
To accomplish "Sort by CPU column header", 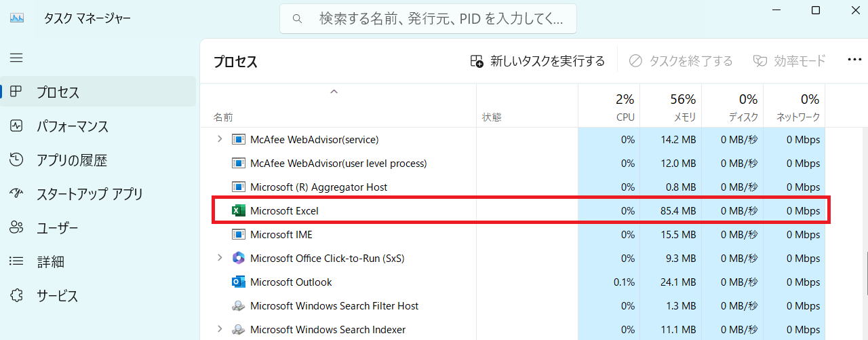I will (x=609, y=106).
